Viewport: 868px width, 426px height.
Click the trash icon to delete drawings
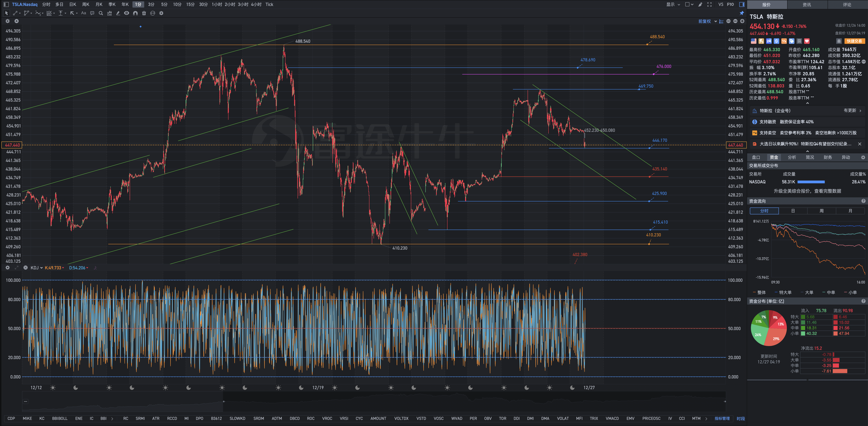144,13
